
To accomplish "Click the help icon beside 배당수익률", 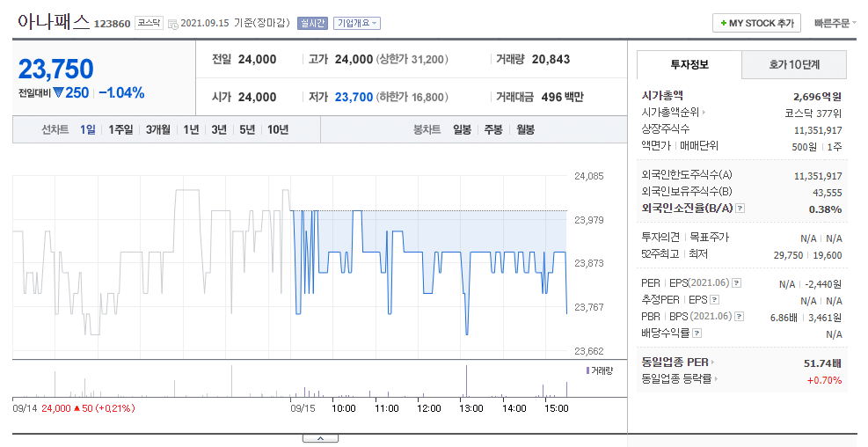I will click(x=697, y=333).
